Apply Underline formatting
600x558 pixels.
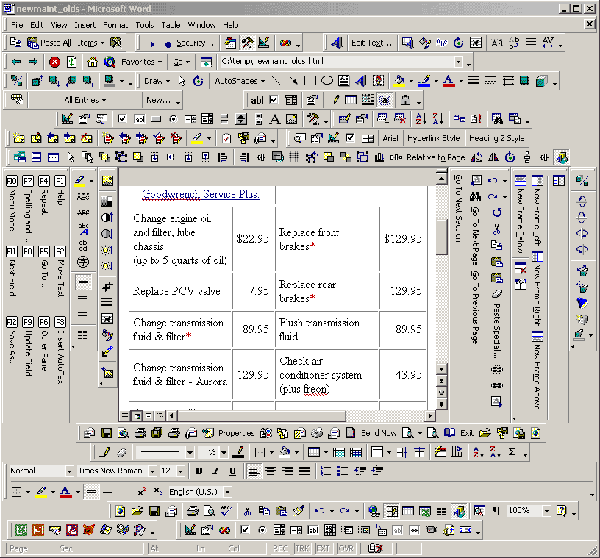(232, 471)
